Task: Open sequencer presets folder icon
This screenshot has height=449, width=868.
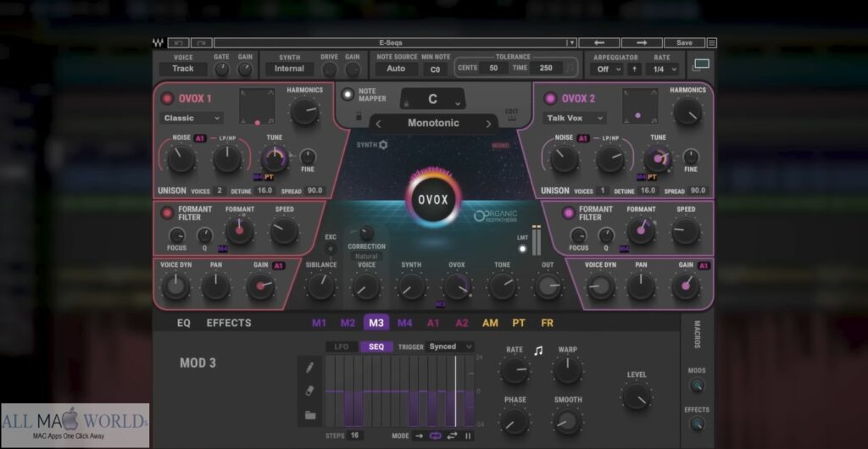Action: tap(310, 415)
